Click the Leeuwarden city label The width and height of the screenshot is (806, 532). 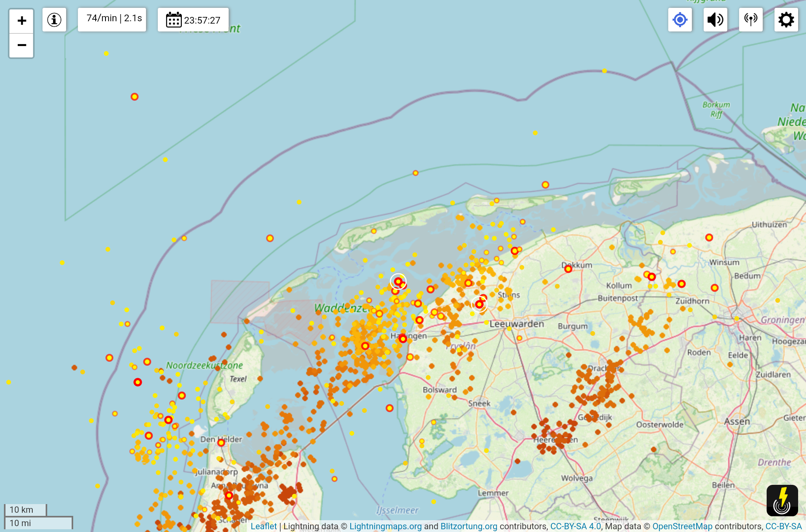pyautogui.click(x=517, y=324)
